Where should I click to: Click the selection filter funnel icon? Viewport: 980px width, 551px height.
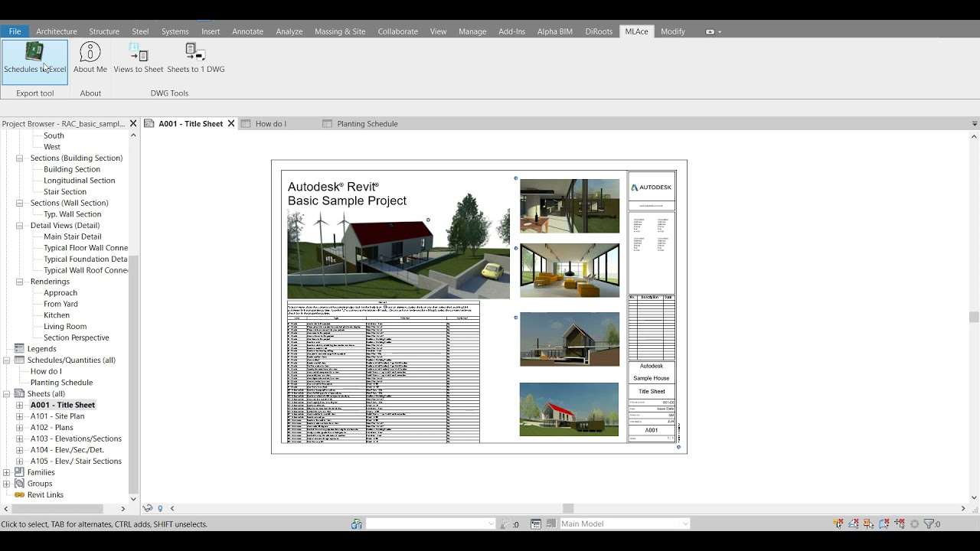(929, 524)
